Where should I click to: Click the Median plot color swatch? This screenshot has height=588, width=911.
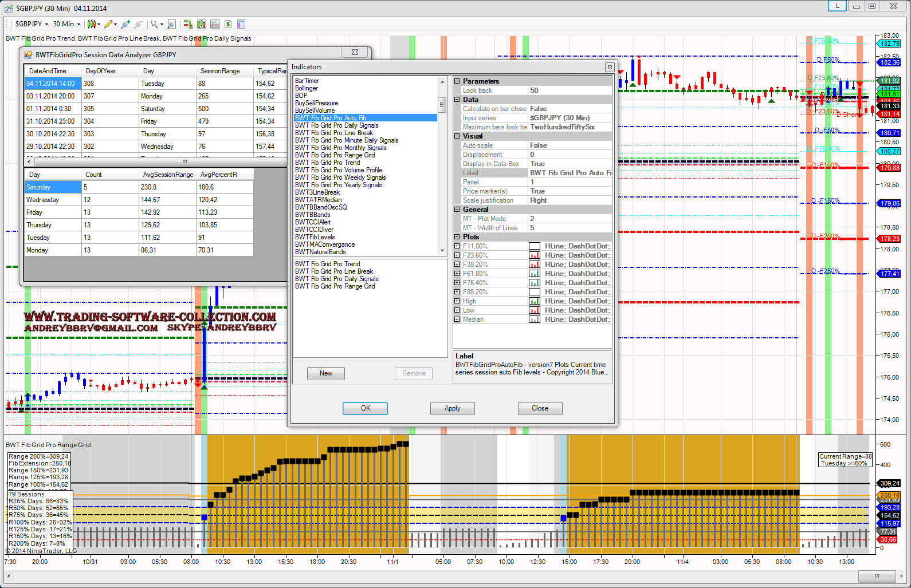534,319
